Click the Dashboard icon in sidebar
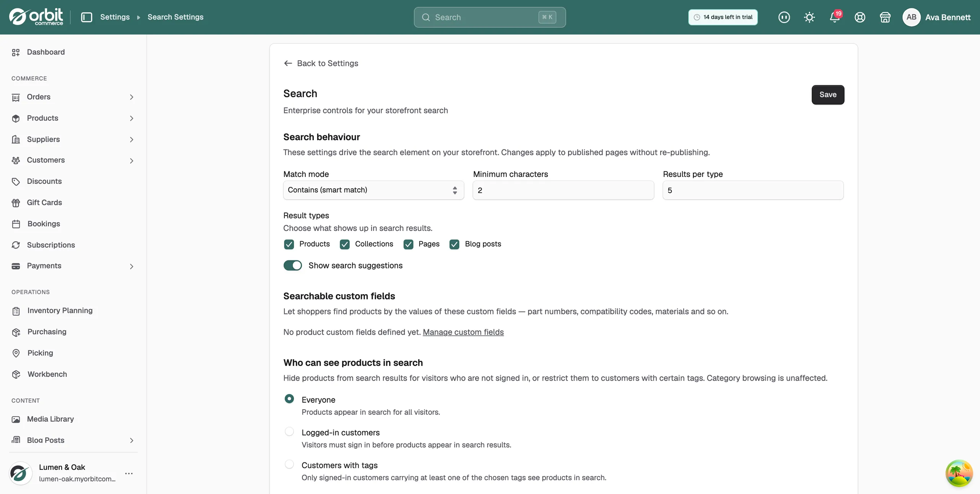This screenshot has height=494, width=980. [x=16, y=52]
